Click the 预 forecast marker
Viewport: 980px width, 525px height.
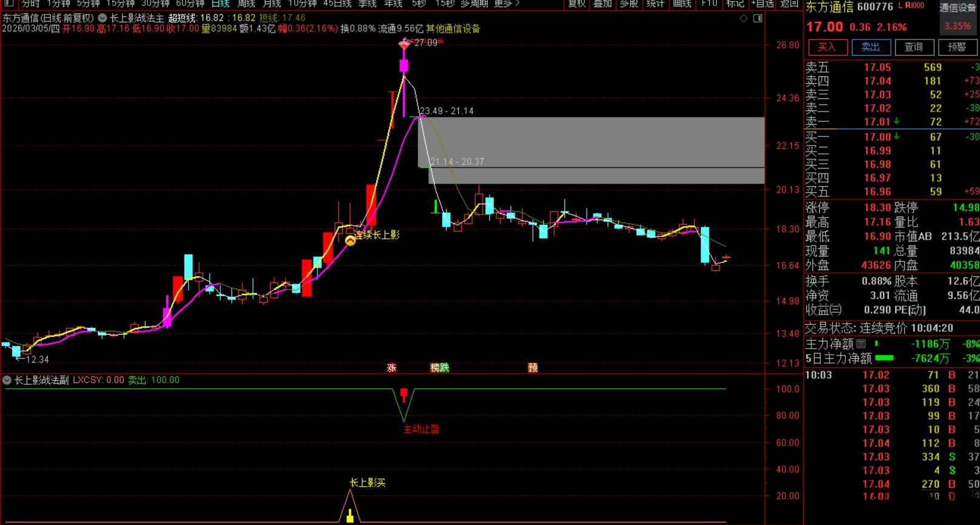tap(533, 367)
